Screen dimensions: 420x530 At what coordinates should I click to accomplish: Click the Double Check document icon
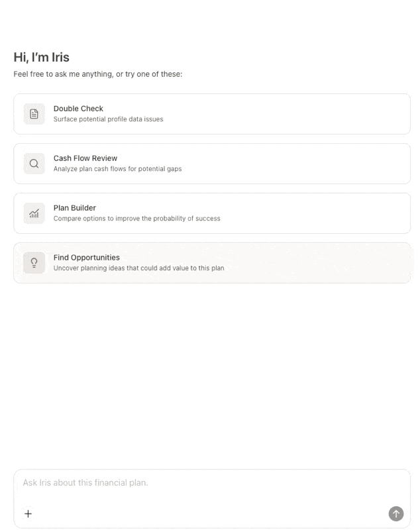coord(34,114)
